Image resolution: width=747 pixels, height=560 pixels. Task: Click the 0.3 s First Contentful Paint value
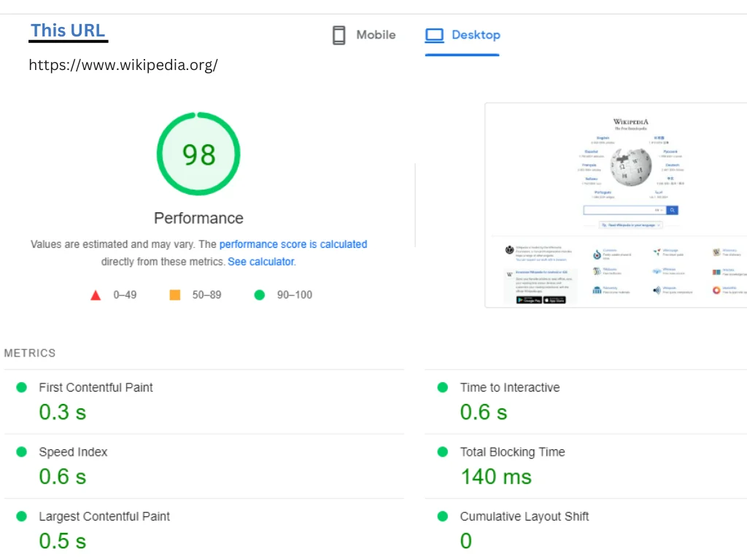[63, 413]
